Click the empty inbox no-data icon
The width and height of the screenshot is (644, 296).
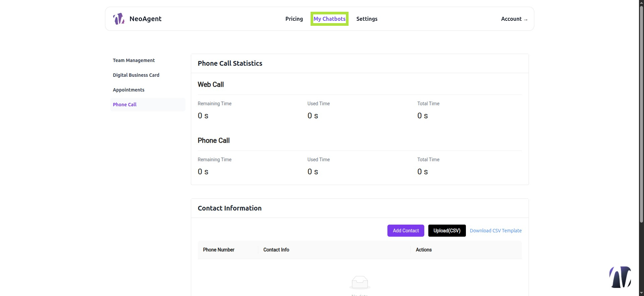click(360, 283)
